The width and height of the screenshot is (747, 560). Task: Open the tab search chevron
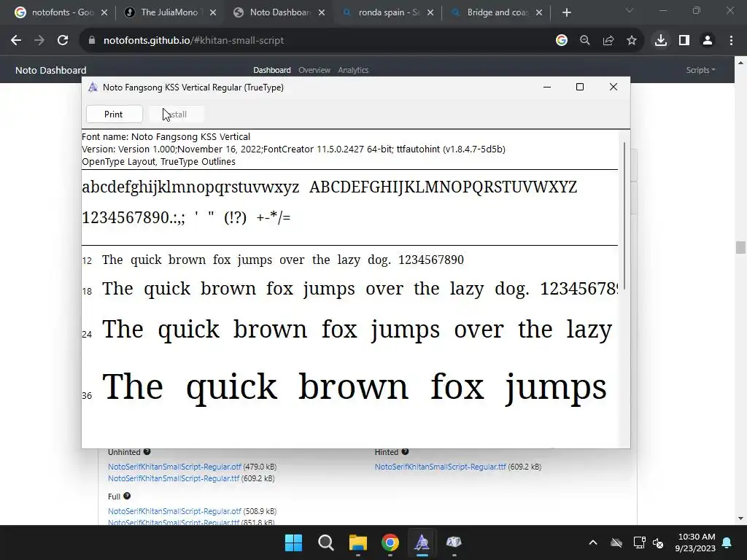[x=630, y=10]
